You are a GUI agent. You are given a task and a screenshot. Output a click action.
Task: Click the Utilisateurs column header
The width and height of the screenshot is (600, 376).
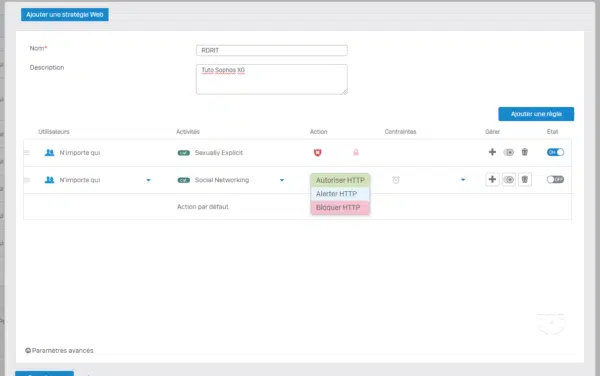pos(54,132)
